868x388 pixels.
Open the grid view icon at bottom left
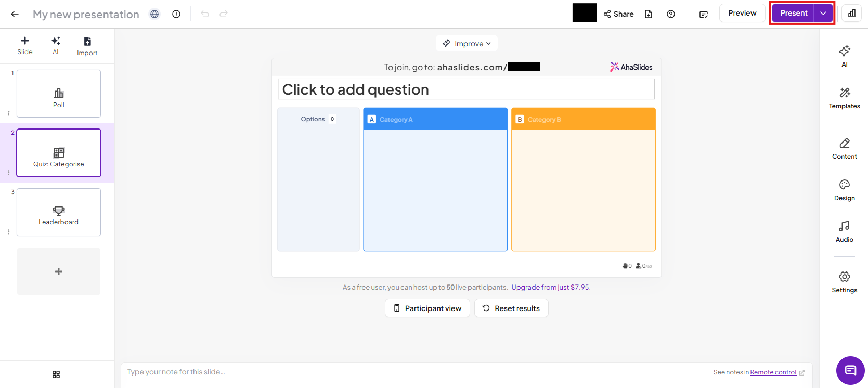[56, 374]
